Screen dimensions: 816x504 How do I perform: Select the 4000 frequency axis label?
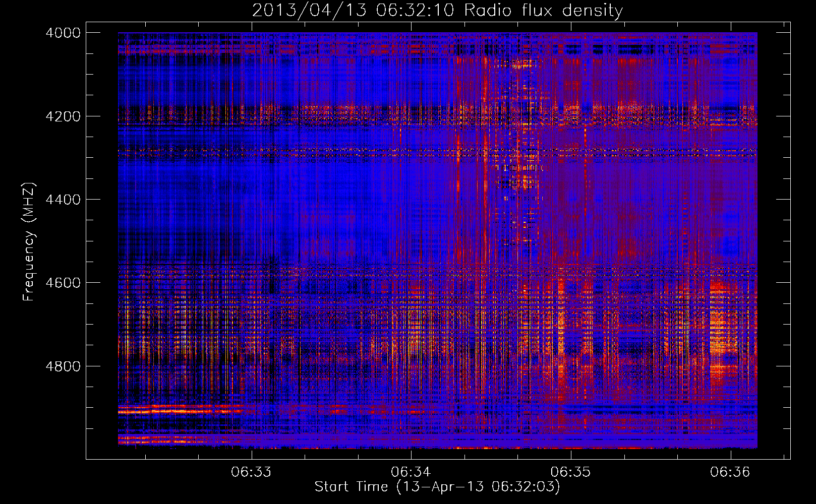coord(63,33)
